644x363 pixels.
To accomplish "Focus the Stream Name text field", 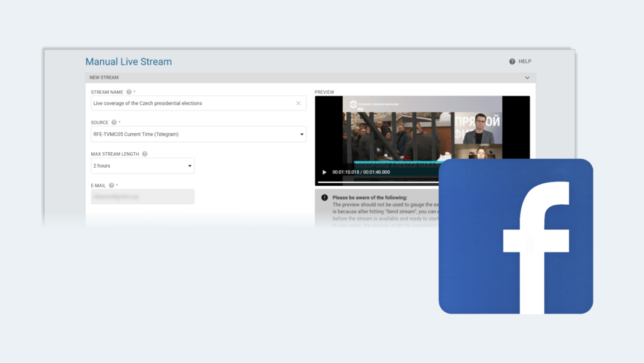I will [x=191, y=103].
